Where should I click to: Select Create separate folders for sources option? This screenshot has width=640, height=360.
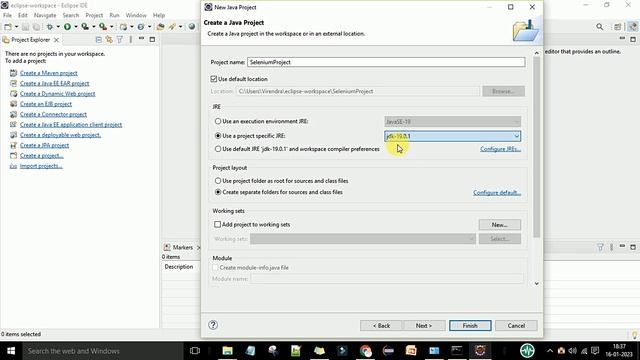(218, 192)
